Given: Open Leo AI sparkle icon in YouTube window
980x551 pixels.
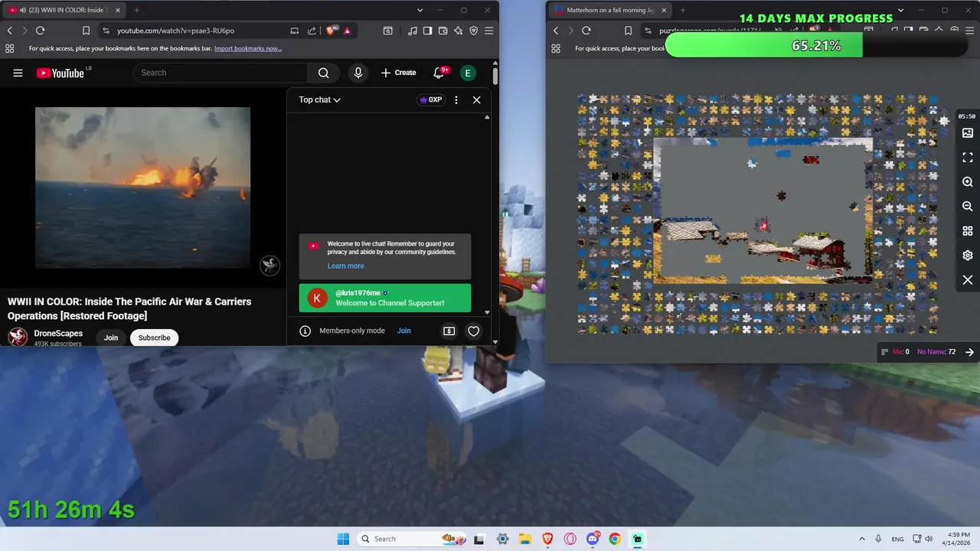Looking at the screenshot, I should 458,31.
